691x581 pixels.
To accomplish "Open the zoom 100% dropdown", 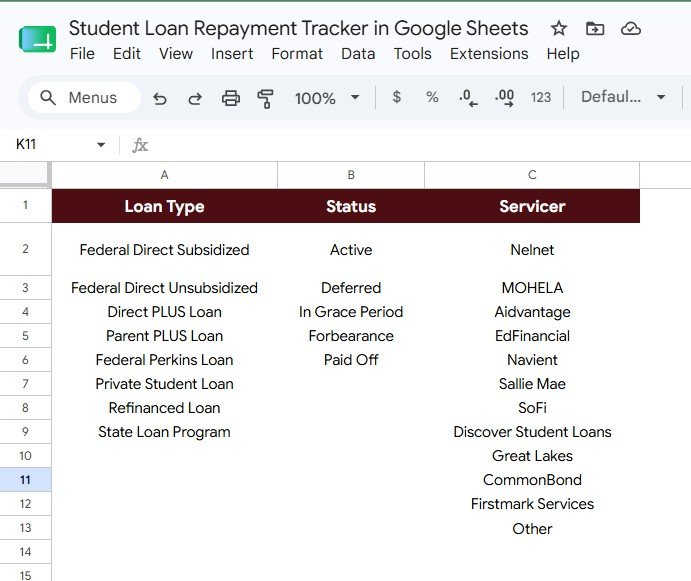I will tap(327, 98).
